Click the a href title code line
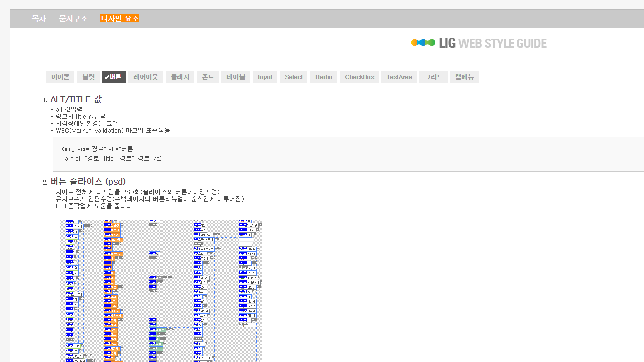644x362 pixels. click(112, 158)
